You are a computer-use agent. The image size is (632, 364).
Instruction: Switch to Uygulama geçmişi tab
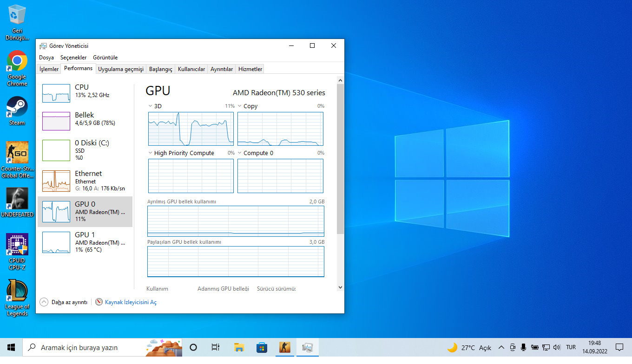[121, 69]
